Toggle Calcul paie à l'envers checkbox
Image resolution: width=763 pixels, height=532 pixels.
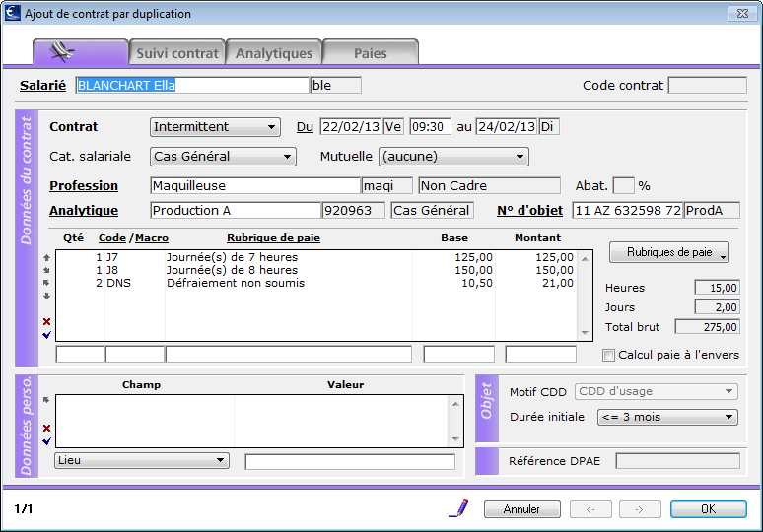click(x=608, y=355)
